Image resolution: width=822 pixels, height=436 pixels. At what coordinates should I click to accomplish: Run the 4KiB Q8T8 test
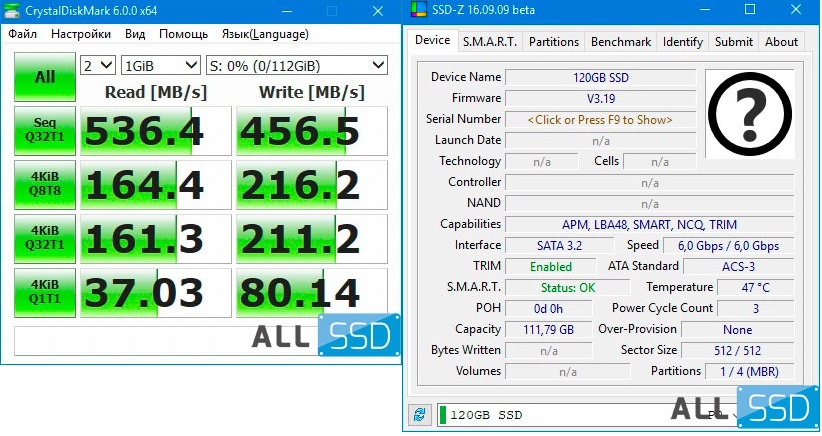[x=45, y=184]
